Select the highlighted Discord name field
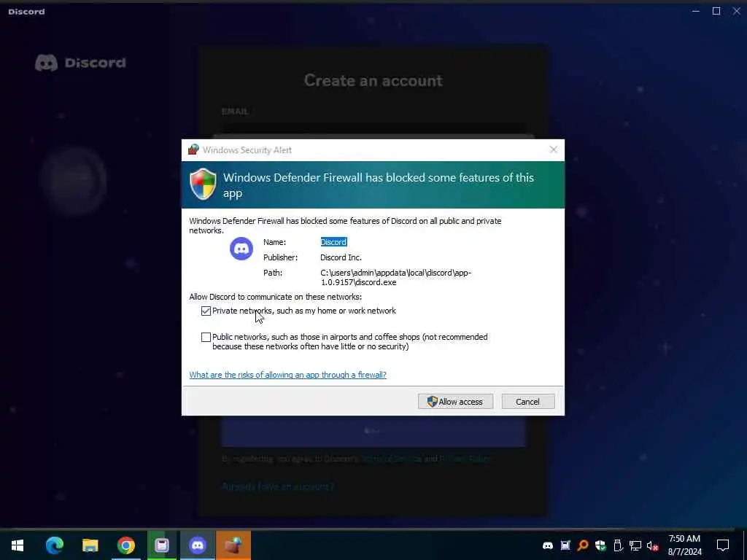 point(333,242)
